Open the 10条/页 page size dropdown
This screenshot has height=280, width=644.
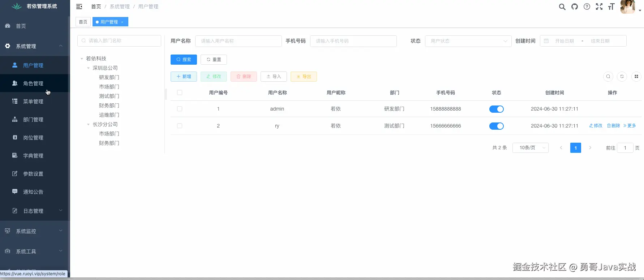(531, 148)
